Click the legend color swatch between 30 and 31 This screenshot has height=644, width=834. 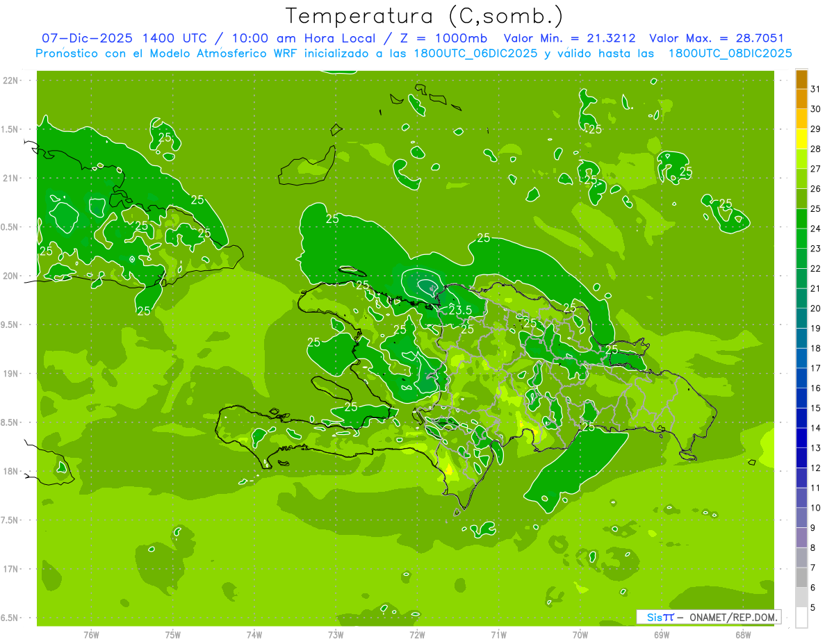(x=801, y=99)
